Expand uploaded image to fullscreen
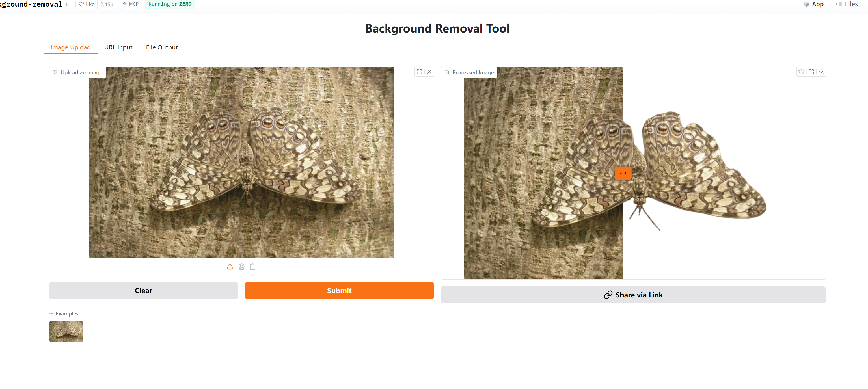The height and width of the screenshot is (389, 868). pos(420,72)
